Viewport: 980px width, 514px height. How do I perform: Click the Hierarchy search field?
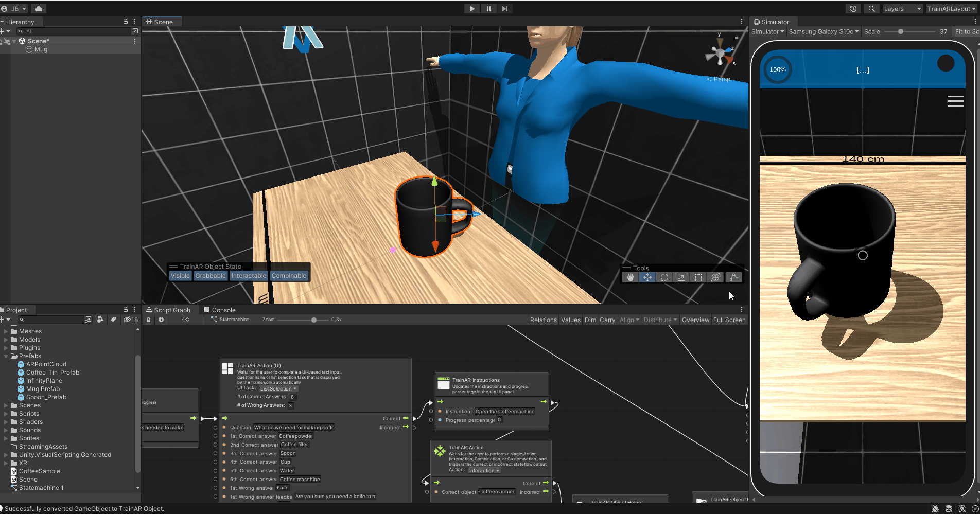[74, 31]
